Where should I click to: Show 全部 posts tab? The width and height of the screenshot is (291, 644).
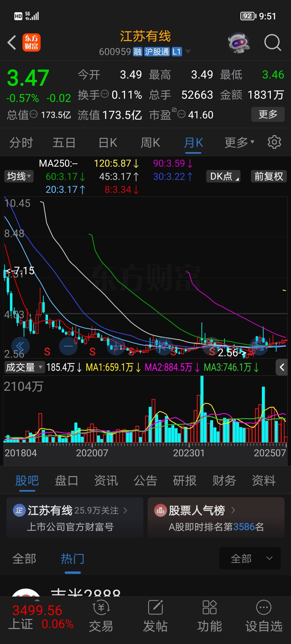tap(24, 559)
